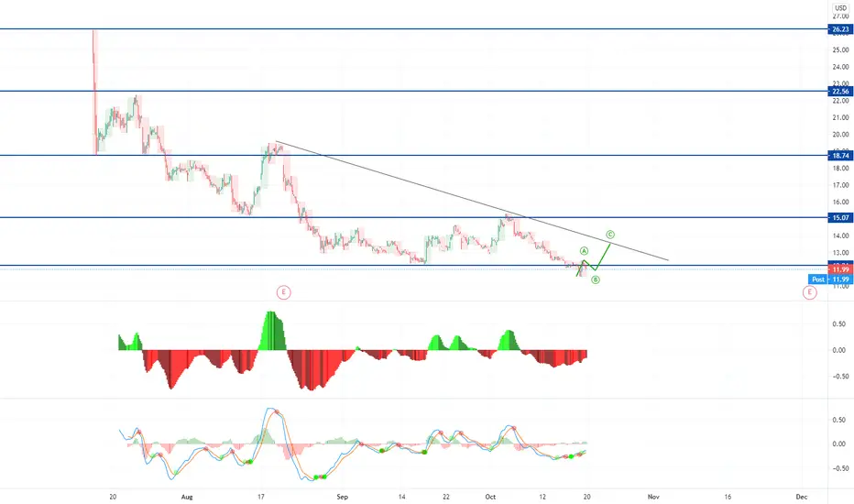
Task: Click the Aug date on time axis
Action: click(x=187, y=497)
